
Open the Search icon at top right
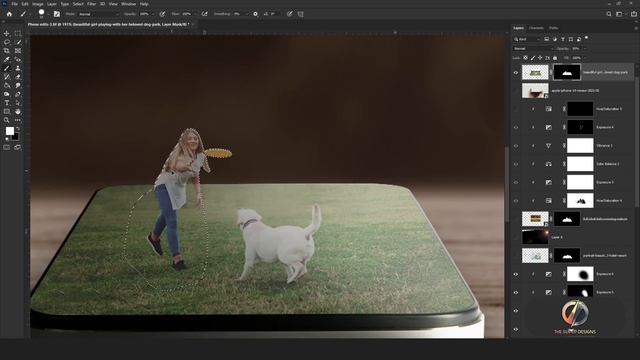click(x=609, y=14)
